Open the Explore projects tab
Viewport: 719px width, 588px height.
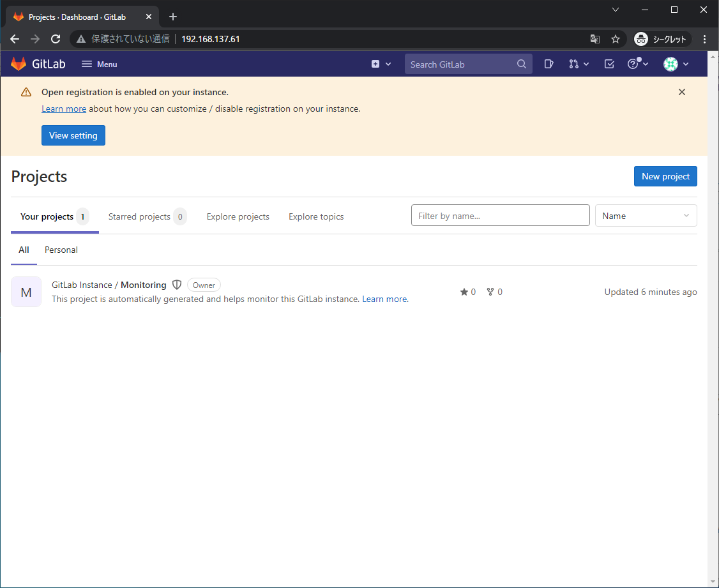point(238,216)
